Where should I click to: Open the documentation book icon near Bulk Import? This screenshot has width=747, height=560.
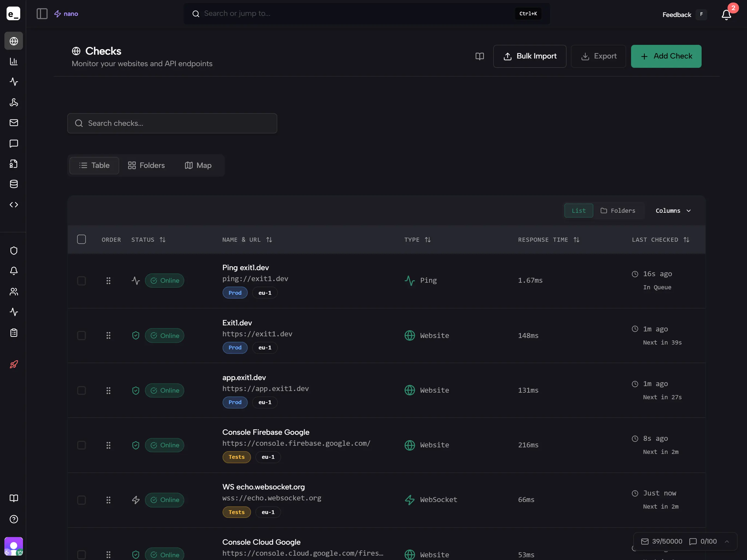pos(480,56)
